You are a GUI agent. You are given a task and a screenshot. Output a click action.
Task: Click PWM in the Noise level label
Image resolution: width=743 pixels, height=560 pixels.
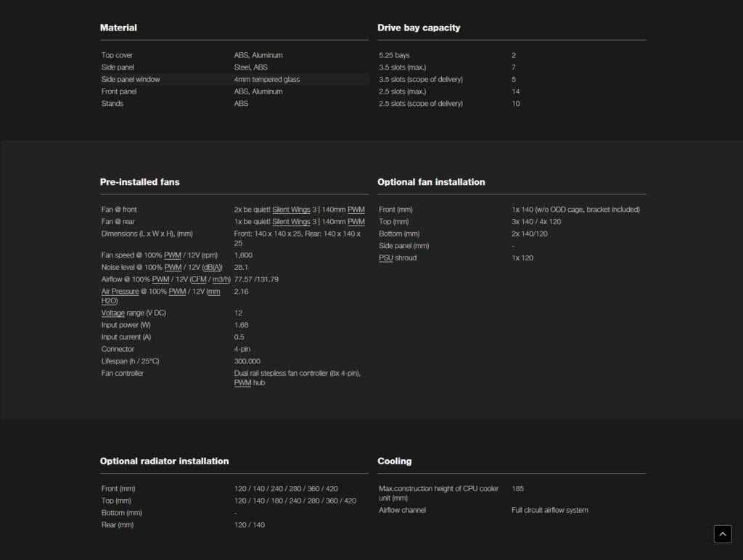pos(173,268)
